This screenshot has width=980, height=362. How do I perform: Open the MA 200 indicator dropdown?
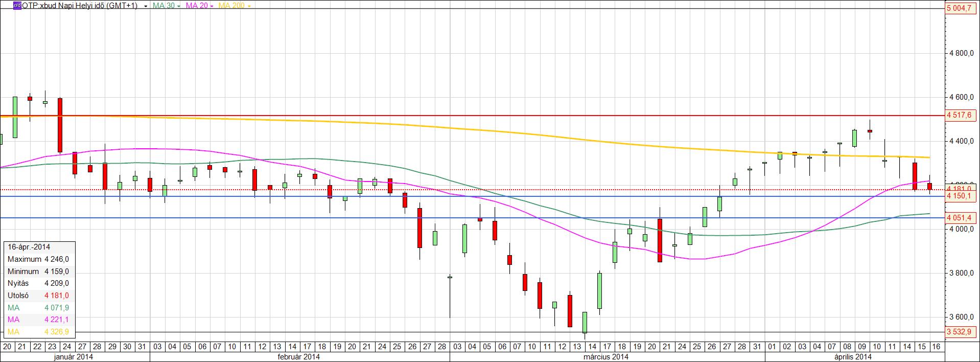249,6
